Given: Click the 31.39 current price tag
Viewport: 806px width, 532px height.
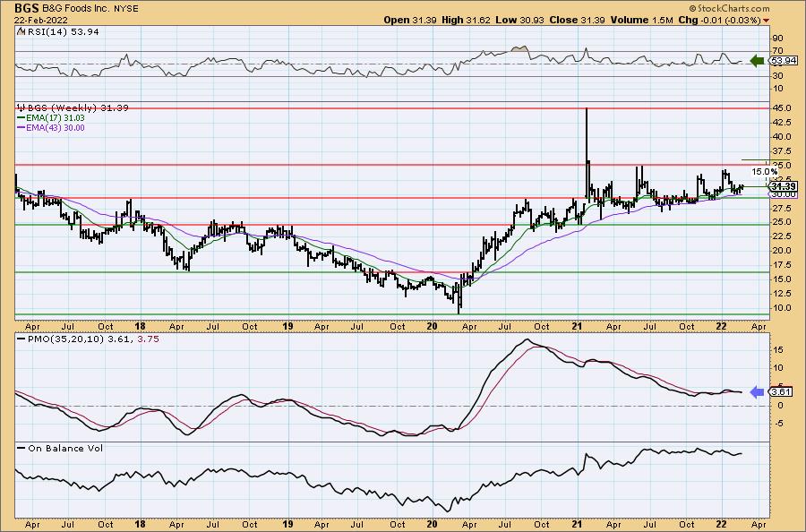Looking at the screenshot, I should click(x=785, y=186).
